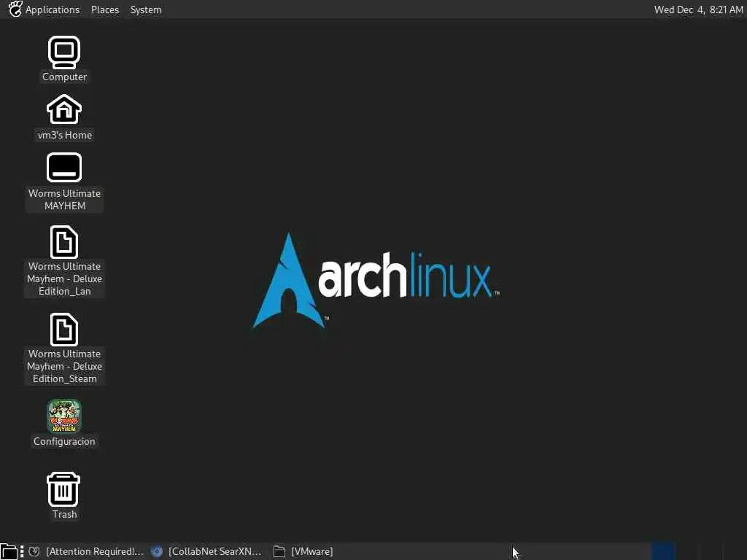747x560 pixels.
Task: Restore the VMware taskbar window
Action: click(303, 551)
